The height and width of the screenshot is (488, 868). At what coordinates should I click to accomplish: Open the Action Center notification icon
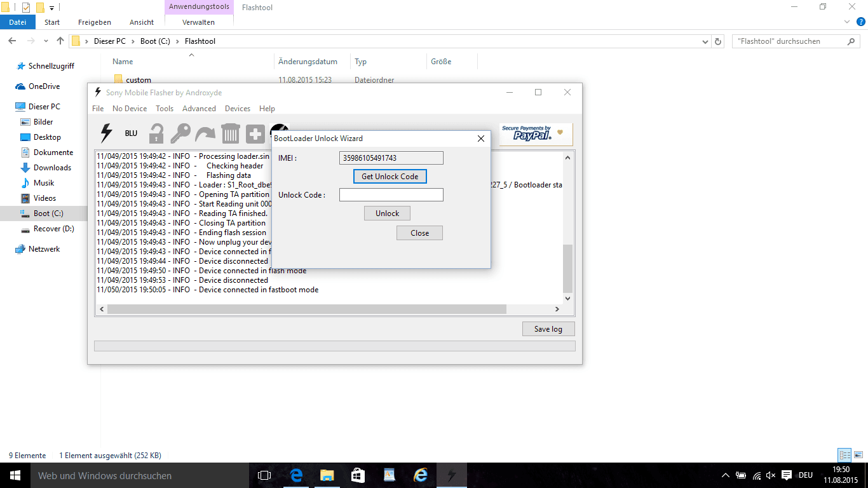click(787, 475)
